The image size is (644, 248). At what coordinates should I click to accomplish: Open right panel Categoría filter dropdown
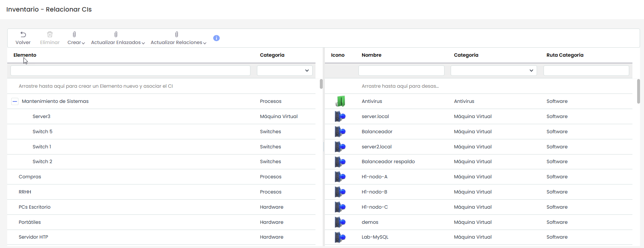[494, 71]
